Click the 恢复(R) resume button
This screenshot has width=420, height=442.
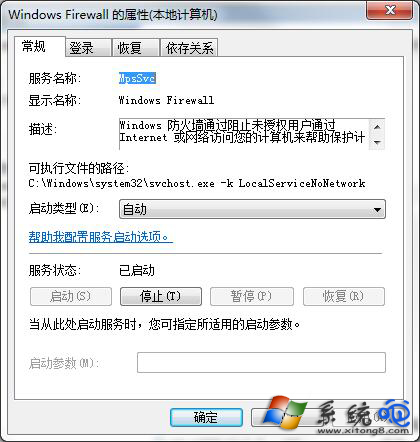click(x=344, y=296)
